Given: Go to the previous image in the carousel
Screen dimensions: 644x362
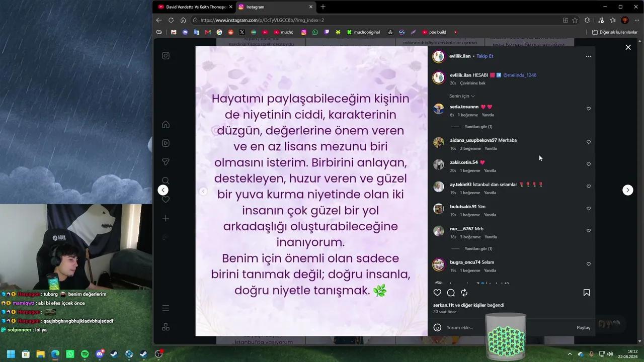Looking at the screenshot, I should pos(203,191).
